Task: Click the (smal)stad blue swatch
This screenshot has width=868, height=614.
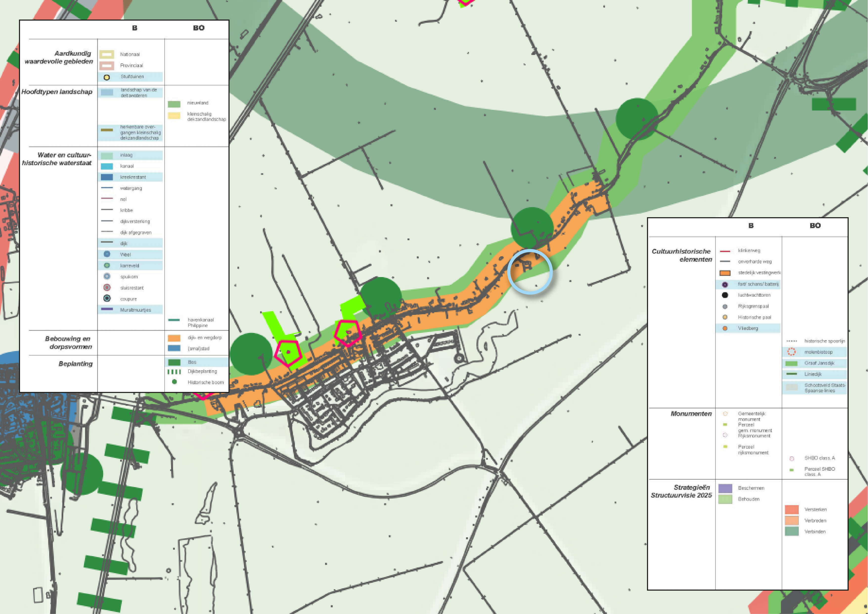Action: click(174, 348)
